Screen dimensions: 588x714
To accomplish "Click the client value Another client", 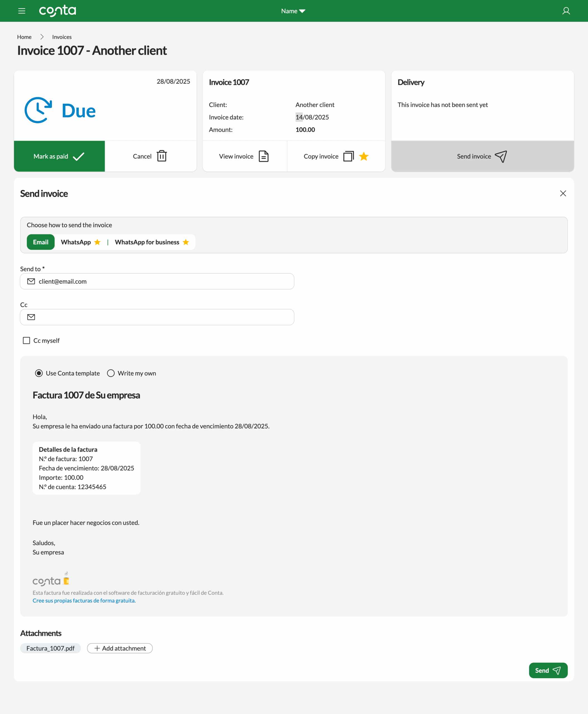I will (315, 105).
